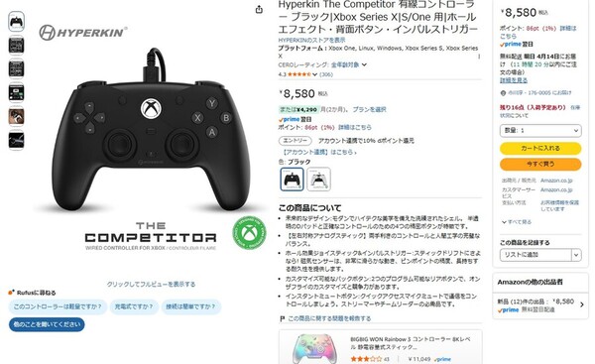The height and width of the screenshot is (364, 595).
Task: Open the second product image thumbnail
Action: click(x=16, y=46)
